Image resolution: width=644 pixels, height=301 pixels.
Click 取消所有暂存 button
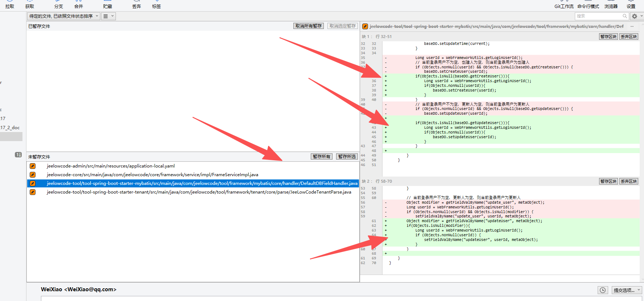click(308, 26)
